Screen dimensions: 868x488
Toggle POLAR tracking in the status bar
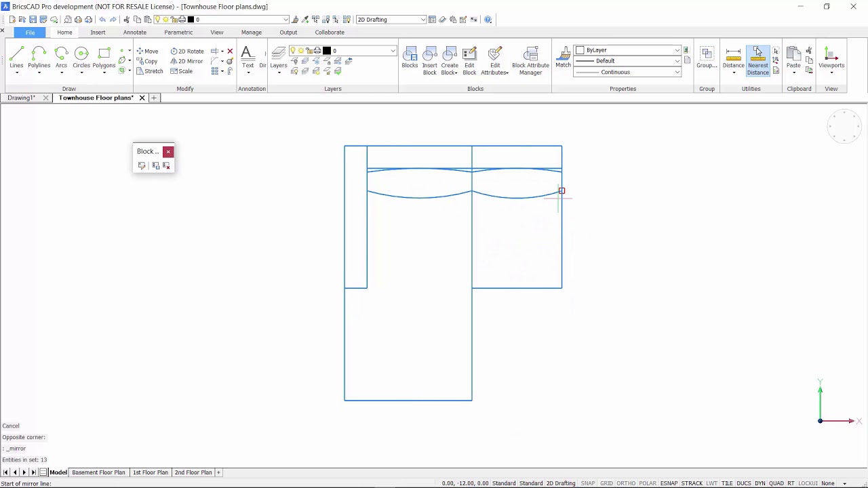click(648, 483)
